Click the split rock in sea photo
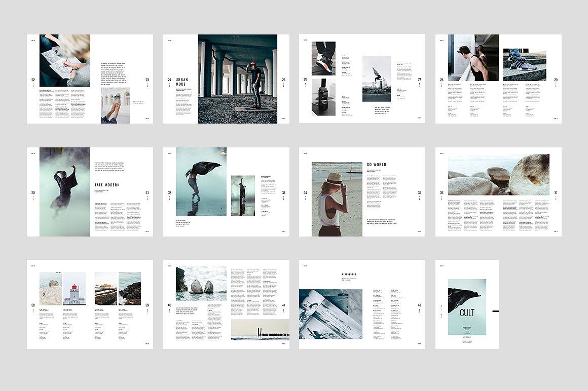The image size is (588, 391). pos(201,284)
